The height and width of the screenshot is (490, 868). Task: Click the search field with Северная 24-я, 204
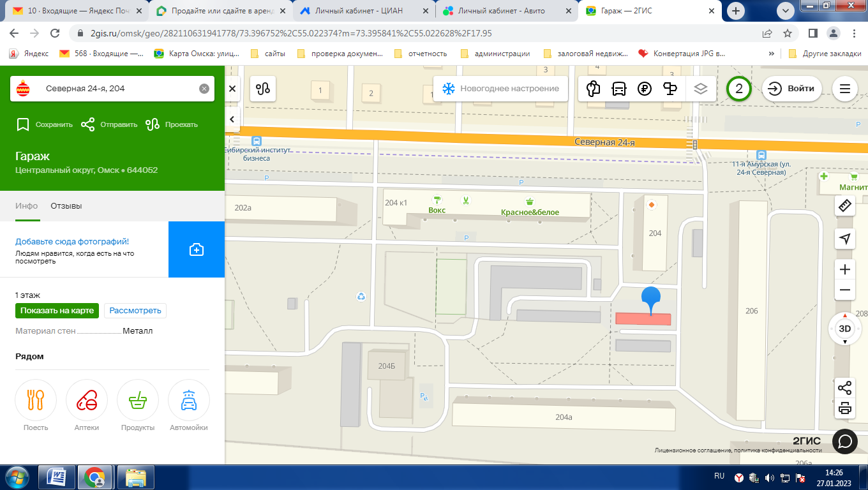[115, 89]
